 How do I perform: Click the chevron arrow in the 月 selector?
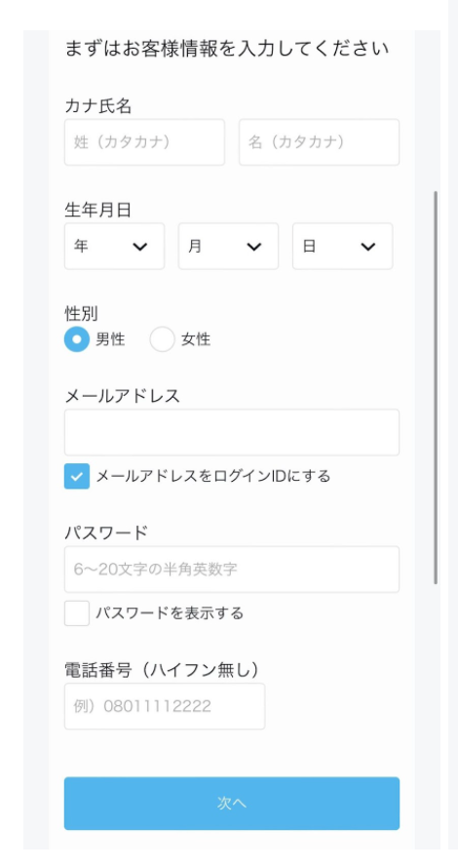click(x=254, y=247)
